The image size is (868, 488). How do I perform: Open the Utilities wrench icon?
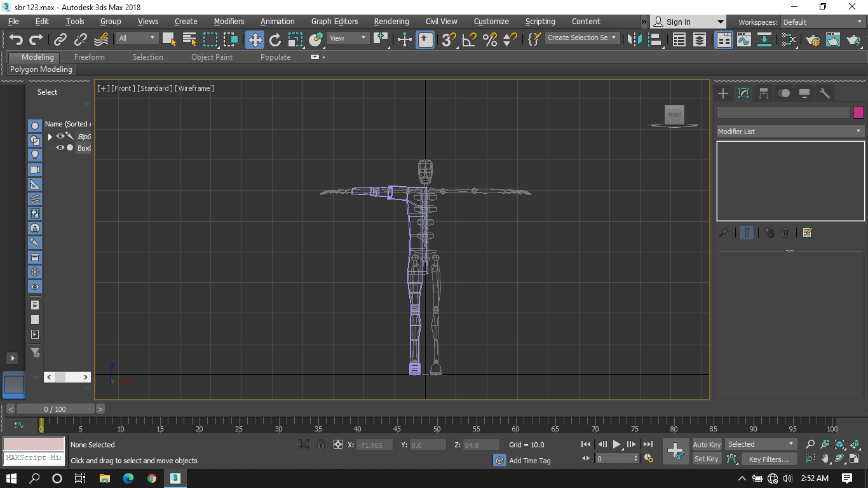(x=825, y=93)
